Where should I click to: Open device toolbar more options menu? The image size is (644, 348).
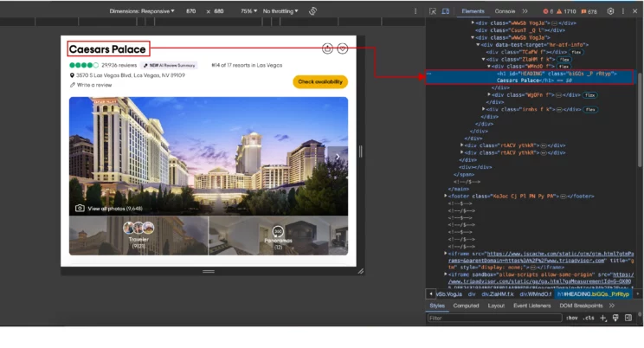[x=415, y=11]
